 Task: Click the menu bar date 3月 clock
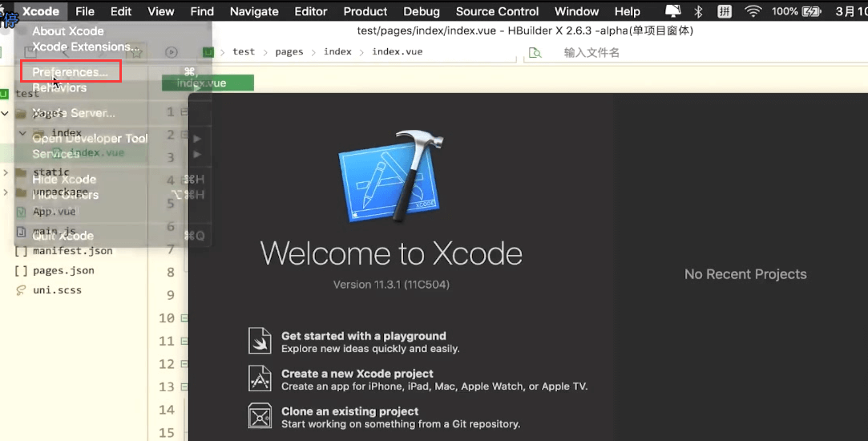(851, 11)
